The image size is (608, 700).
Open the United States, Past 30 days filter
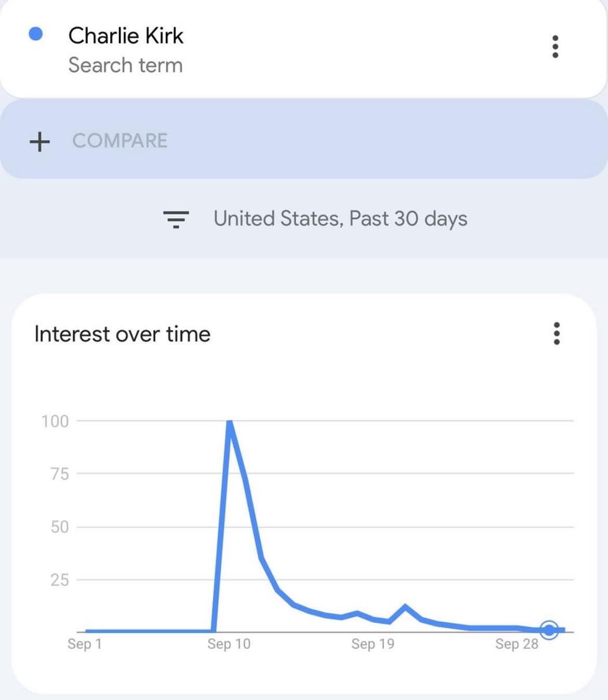pyautogui.click(x=340, y=219)
